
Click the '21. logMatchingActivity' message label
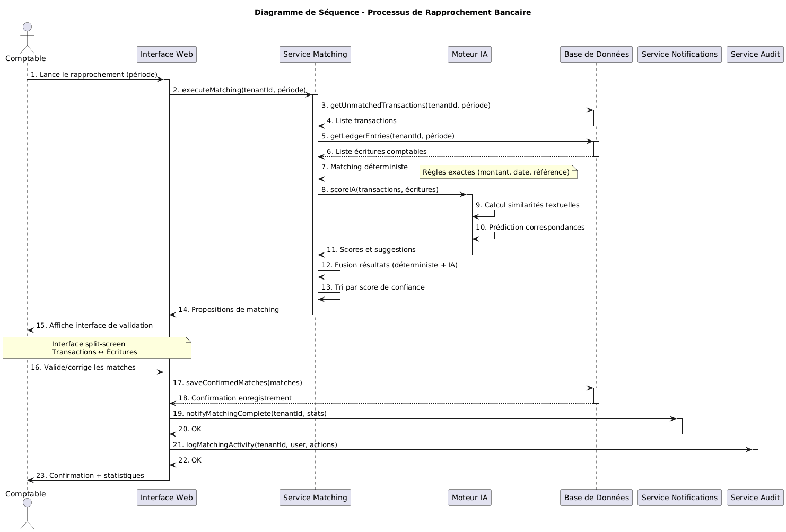255,444
